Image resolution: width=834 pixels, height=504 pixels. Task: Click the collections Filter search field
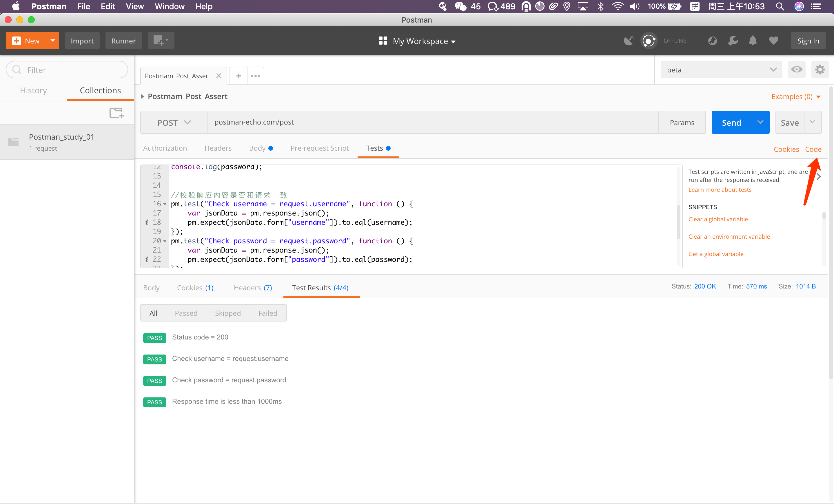click(x=67, y=70)
